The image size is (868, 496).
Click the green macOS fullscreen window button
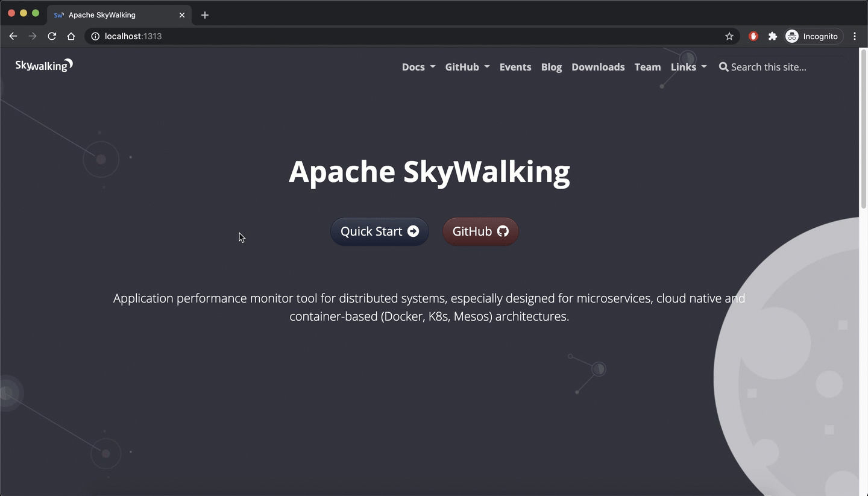36,13
